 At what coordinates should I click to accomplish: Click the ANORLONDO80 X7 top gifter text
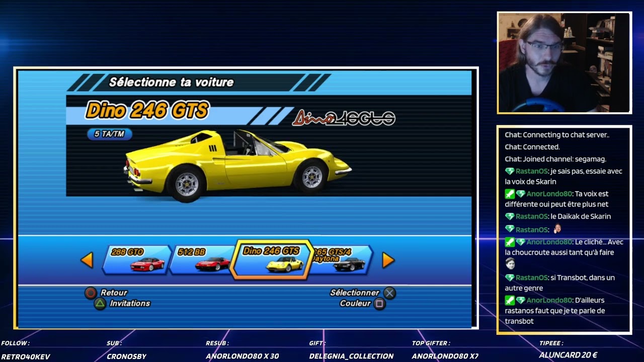[x=445, y=356]
